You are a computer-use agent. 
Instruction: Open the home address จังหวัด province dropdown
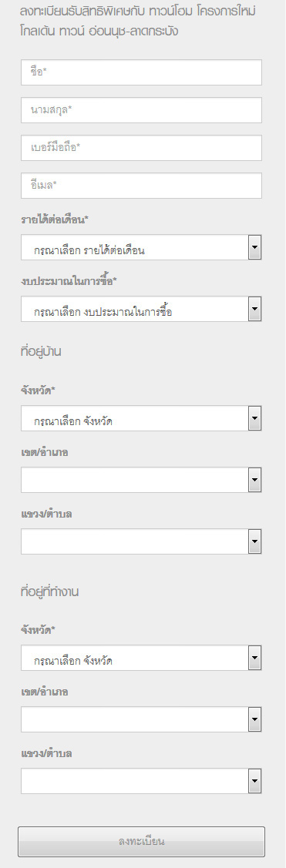[x=141, y=418]
